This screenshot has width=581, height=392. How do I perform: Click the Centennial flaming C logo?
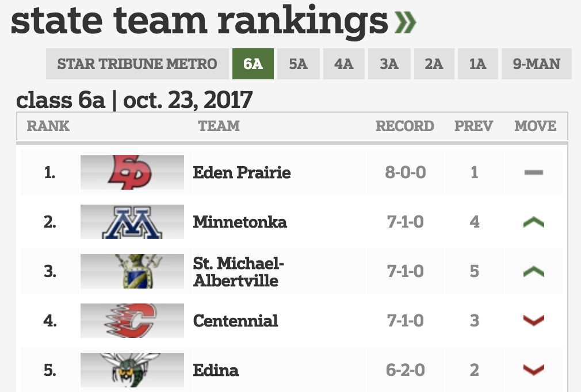click(132, 320)
